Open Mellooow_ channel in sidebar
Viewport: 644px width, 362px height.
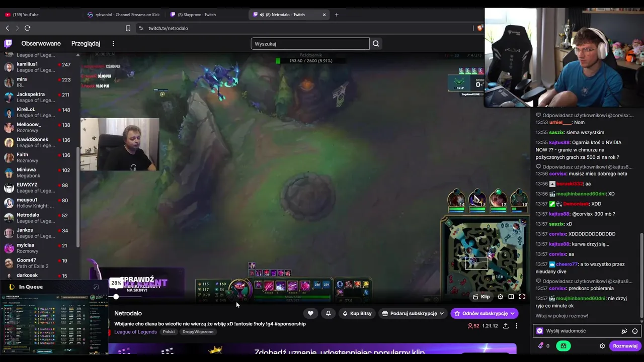point(38,127)
